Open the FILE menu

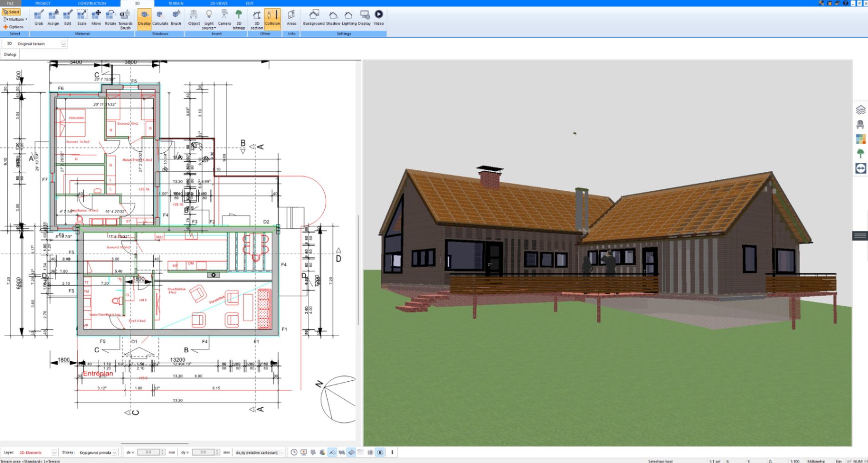point(10,4)
